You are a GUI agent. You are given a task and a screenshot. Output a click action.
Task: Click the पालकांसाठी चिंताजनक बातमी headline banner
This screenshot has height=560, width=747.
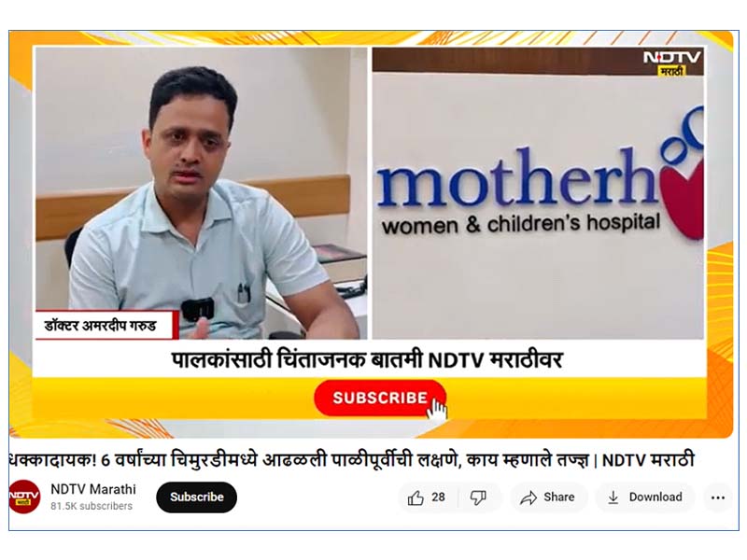coord(369,359)
